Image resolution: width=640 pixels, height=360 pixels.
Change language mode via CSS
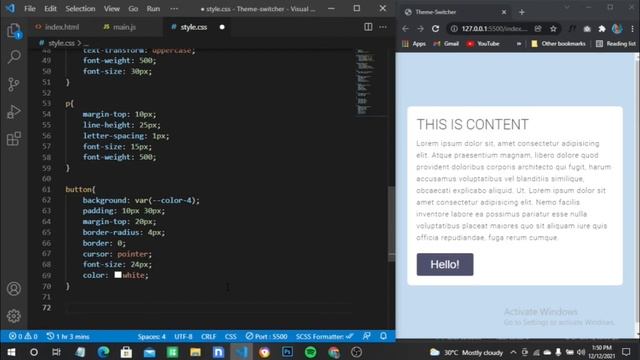231,336
